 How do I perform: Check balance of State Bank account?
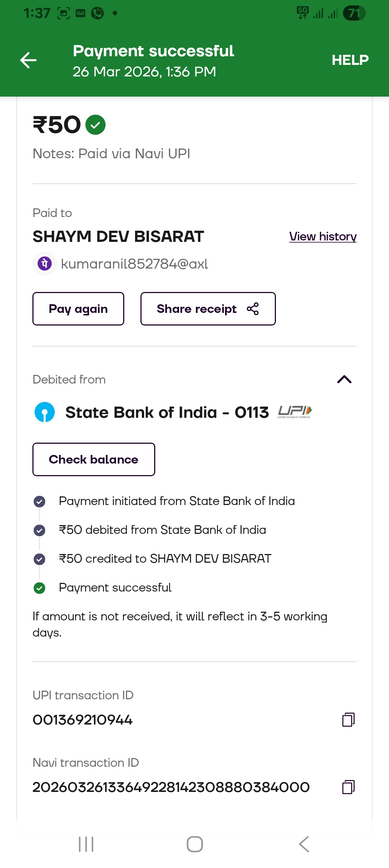point(94,459)
